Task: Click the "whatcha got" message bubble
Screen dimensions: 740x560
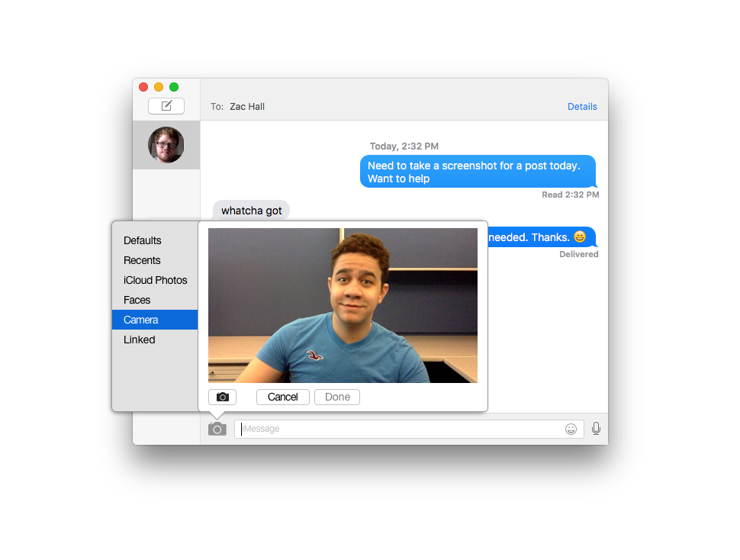Action: click(252, 211)
